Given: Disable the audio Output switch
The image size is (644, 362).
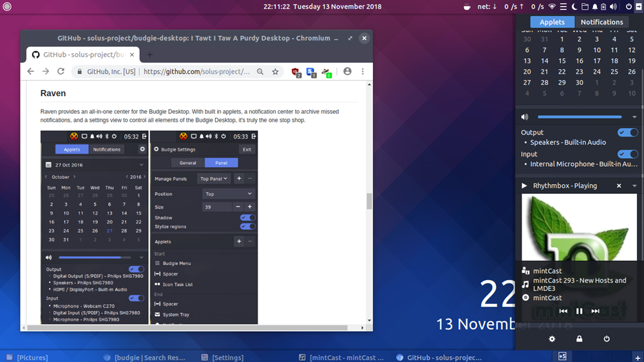Looking at the screenshot, I should click(x=627, y=133).
